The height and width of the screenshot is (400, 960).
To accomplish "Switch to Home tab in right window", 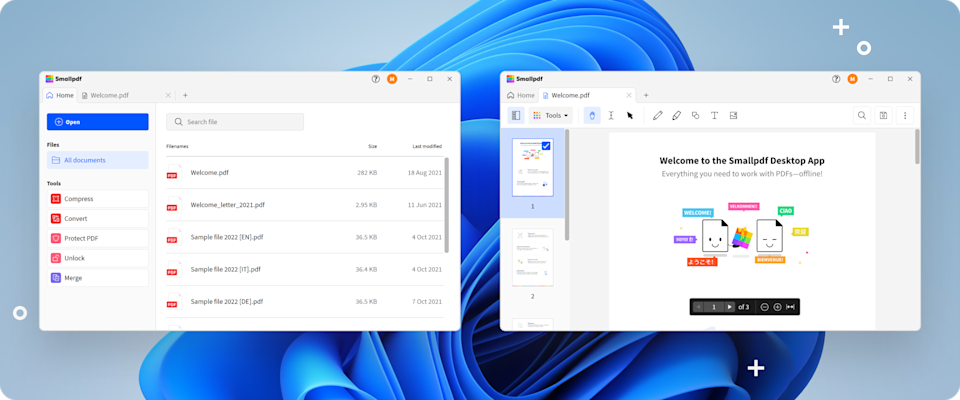I will (520, 96).
